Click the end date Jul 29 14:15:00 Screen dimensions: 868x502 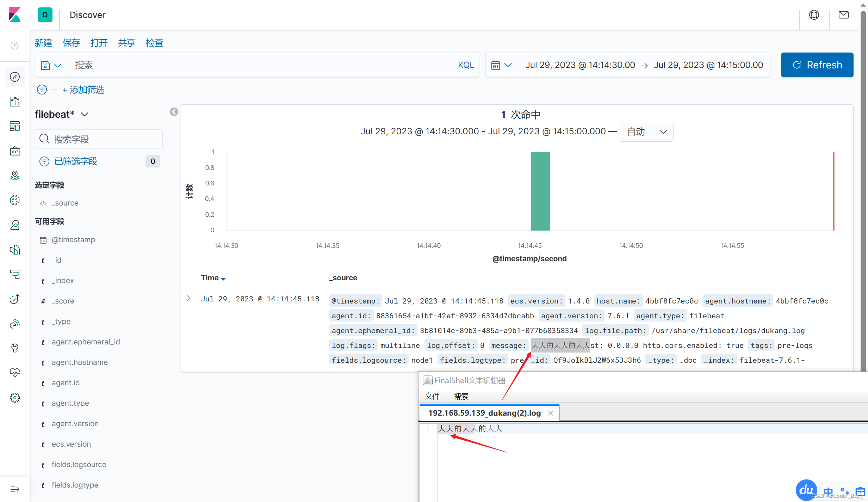click(708, 65)
